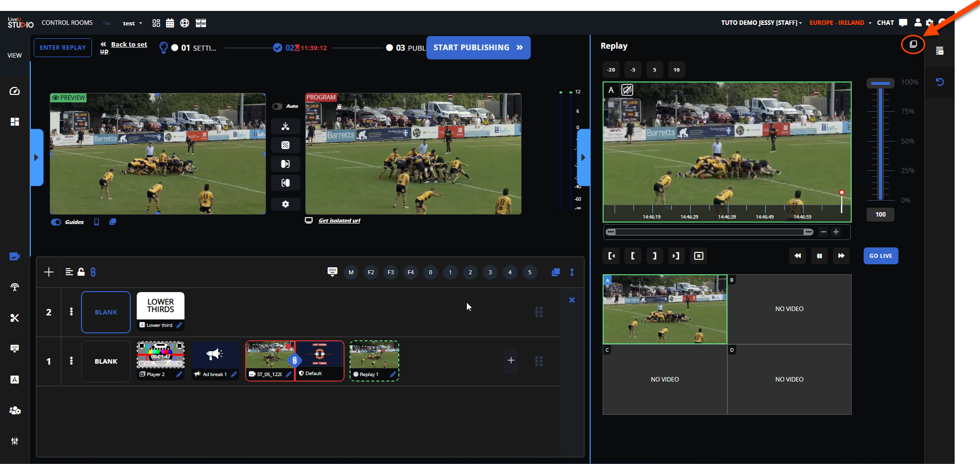This screenshot has width=980, height=464.
Task: Click the pop-out Replay panel icon
Action: point(913,45)
